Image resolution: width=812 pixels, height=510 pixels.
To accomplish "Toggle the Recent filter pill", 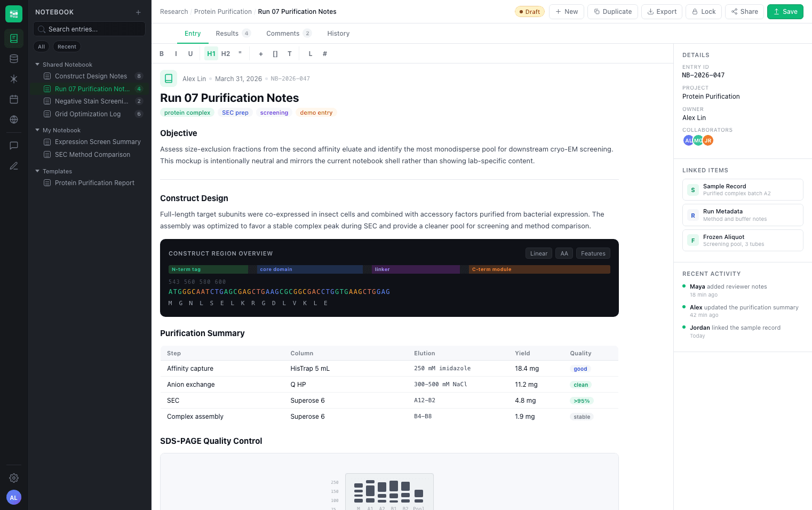I will (x=67, y=47).
